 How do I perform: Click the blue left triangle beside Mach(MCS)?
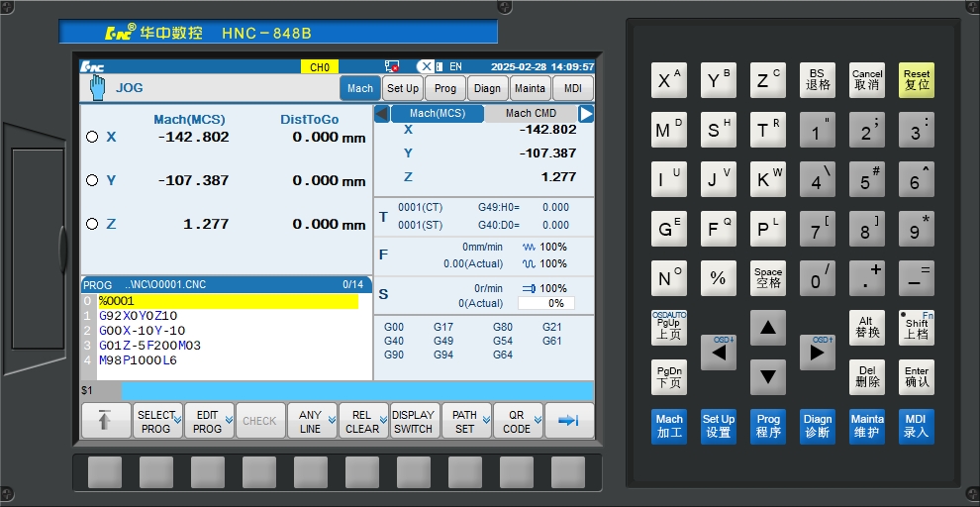tap(381, 114)
